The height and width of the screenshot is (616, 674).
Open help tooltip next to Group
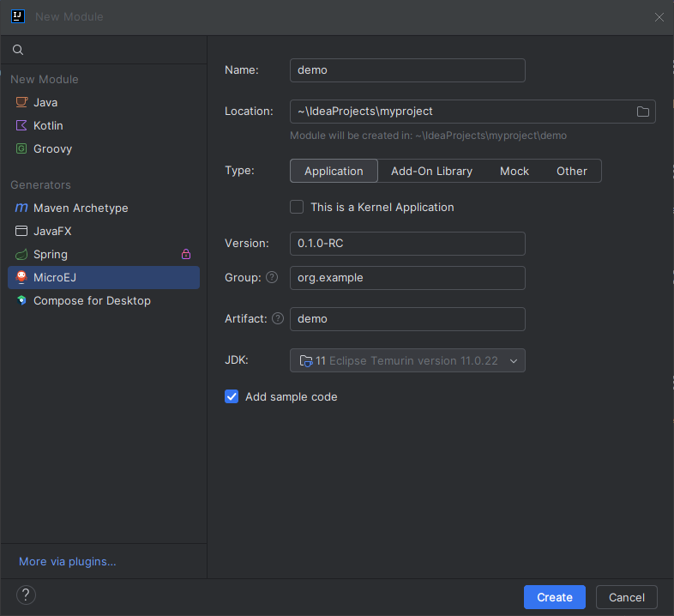click(x=272, y=277)
